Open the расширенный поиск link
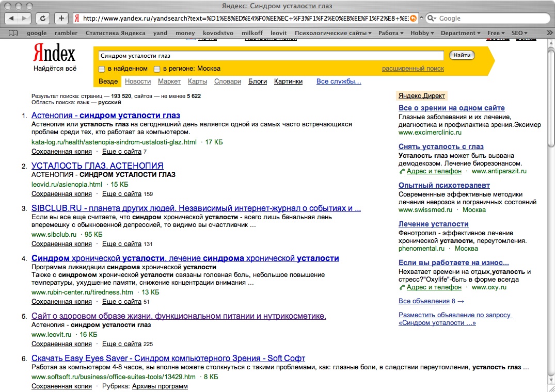Image resolution: width=555 pixels, height=392 pixels. point(413,69)
